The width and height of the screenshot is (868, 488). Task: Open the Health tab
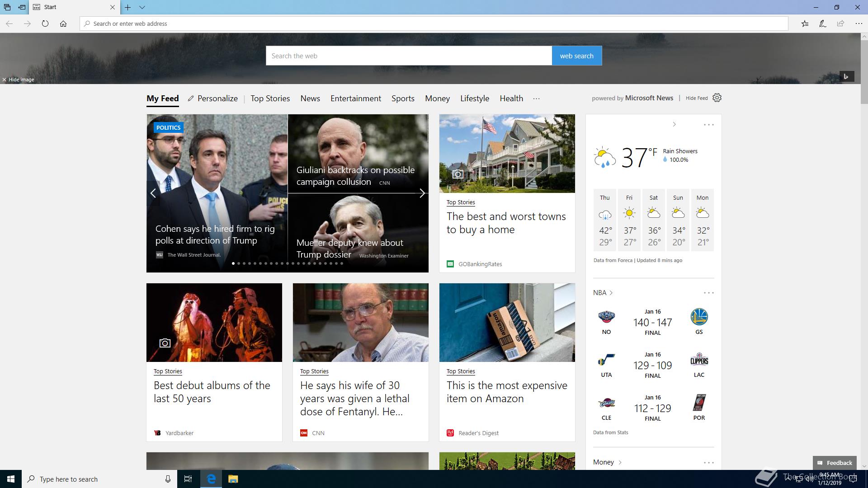pyautogui.click(x=511, y=99)
